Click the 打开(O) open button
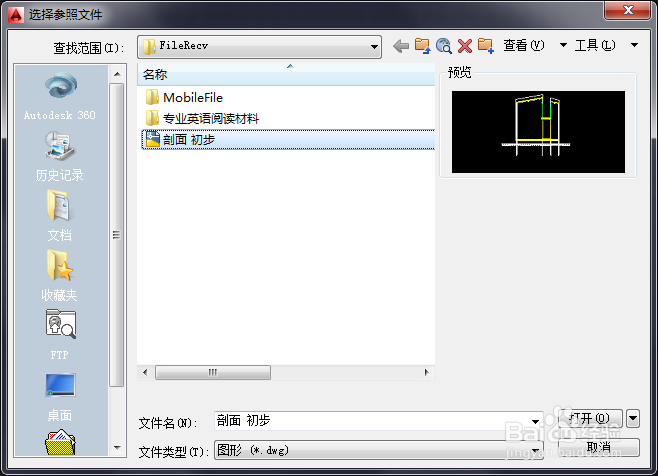Screen dimensions: 658x476 (590, 418)
